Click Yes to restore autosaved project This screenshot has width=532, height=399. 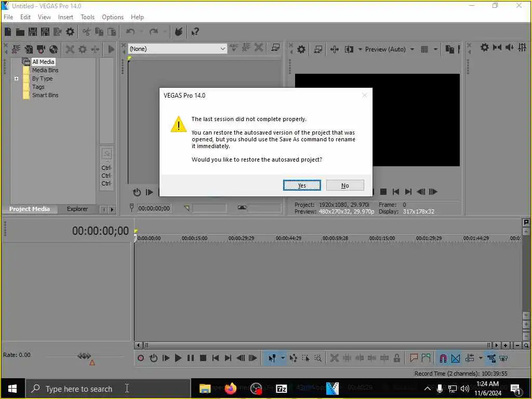(x=302, y=185)
